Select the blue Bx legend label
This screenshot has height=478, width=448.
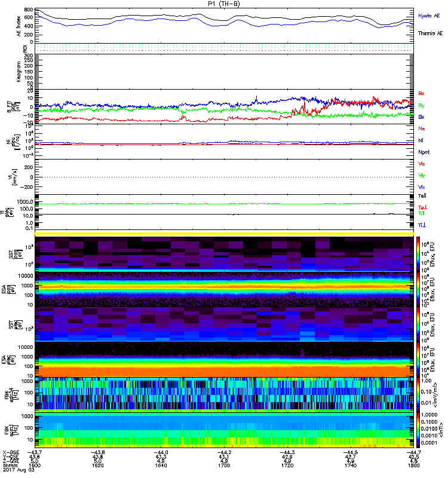[421, 117]
